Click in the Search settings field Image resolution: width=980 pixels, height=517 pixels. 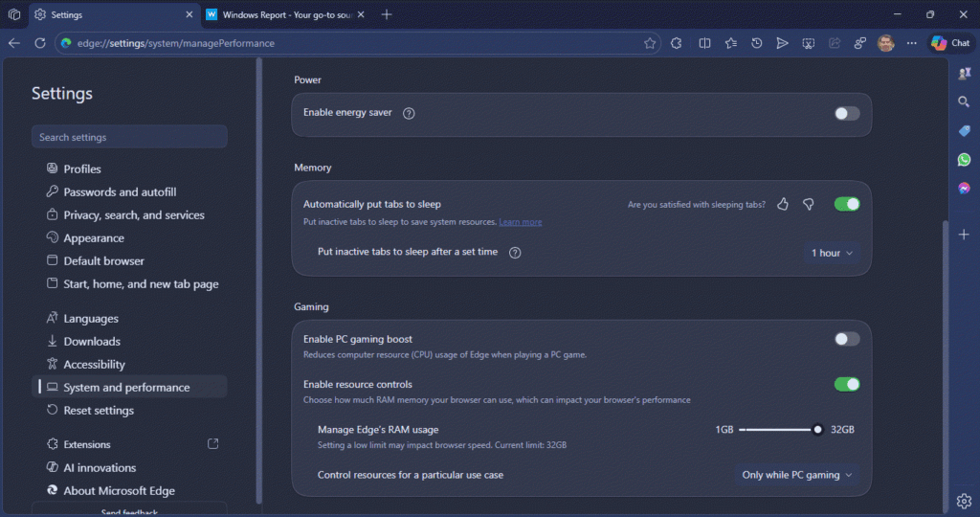(x=129, y=137)
